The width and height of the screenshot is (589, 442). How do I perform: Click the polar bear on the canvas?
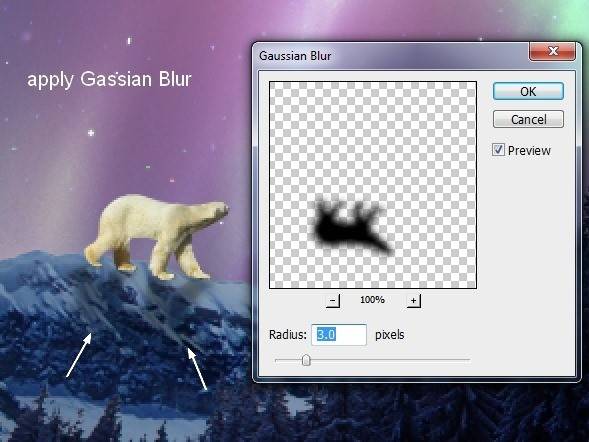(157, 235)
